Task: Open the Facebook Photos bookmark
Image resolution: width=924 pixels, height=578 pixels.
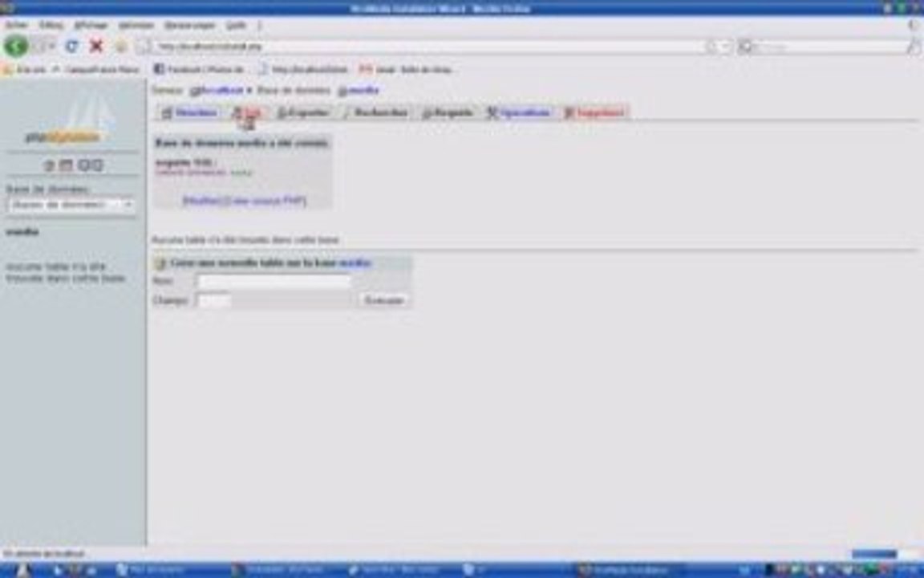Action: [x=199, y=70]
